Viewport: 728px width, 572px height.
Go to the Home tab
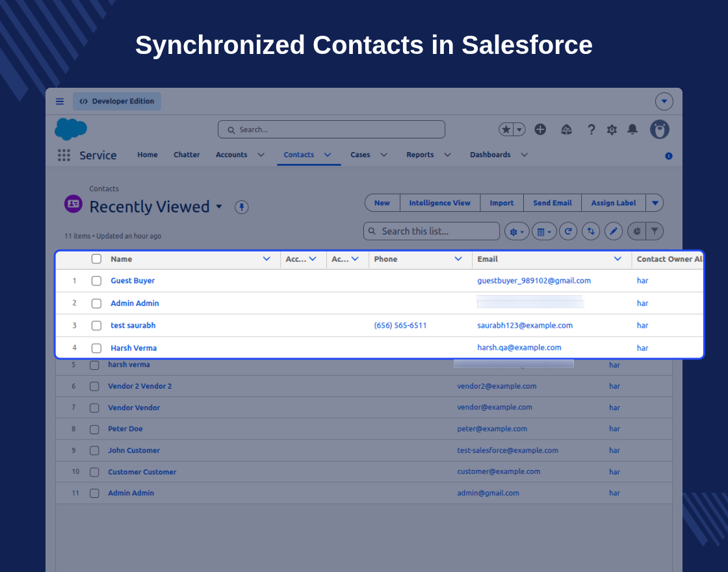[147, 155]
